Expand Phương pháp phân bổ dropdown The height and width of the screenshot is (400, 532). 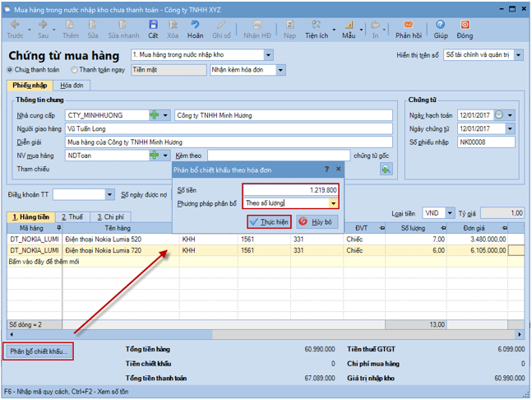pyautogui.click(x=333, y=203)
